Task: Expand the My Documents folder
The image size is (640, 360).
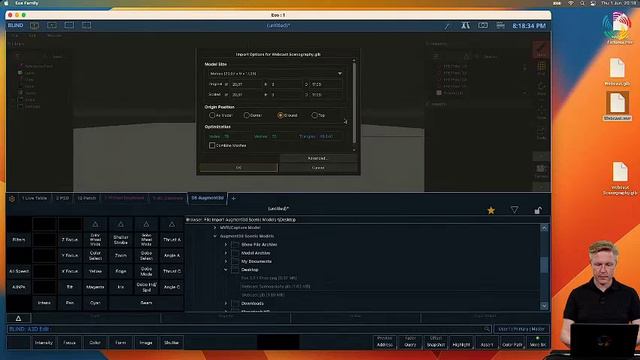Action: [x=226, y=261]
